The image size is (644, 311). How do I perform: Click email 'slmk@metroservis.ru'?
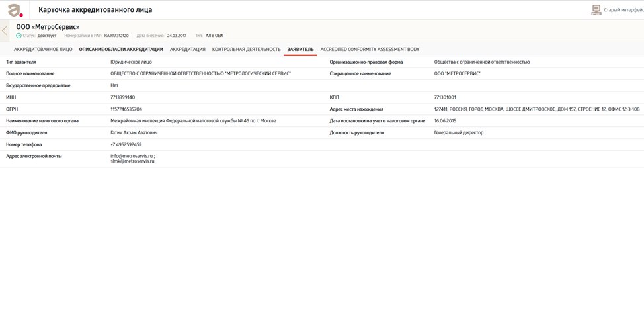132,161
